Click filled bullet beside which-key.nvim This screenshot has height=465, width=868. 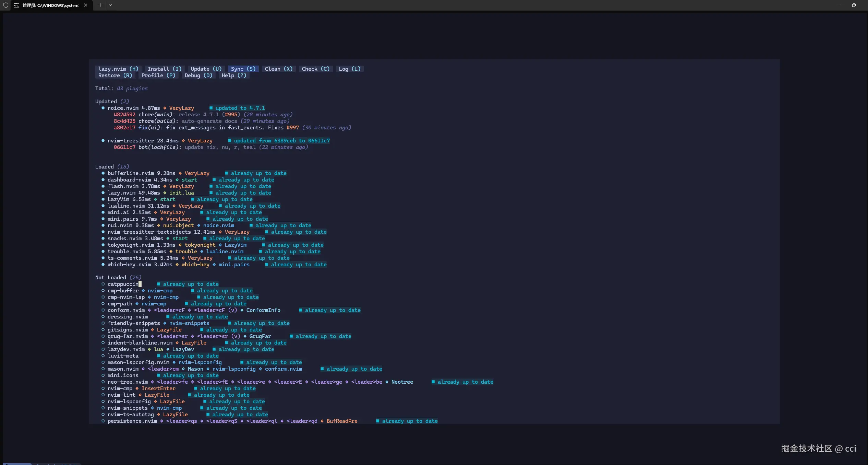[103, 265]
